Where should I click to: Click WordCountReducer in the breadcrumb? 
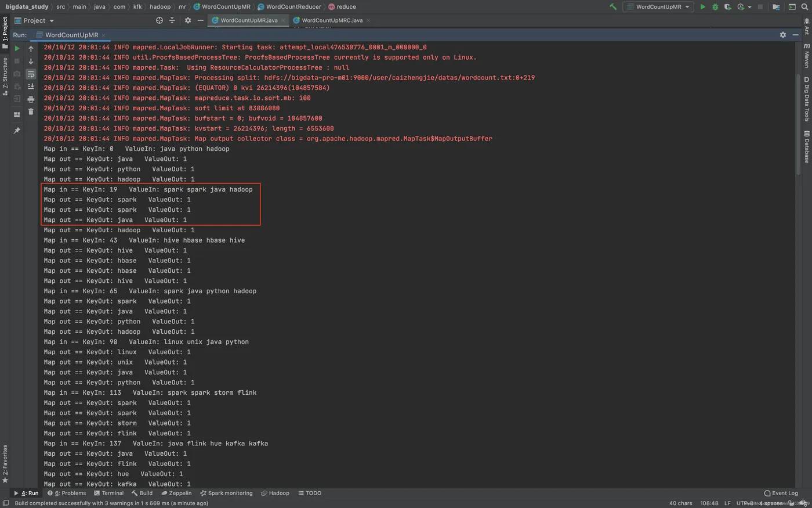coord(289,7)
